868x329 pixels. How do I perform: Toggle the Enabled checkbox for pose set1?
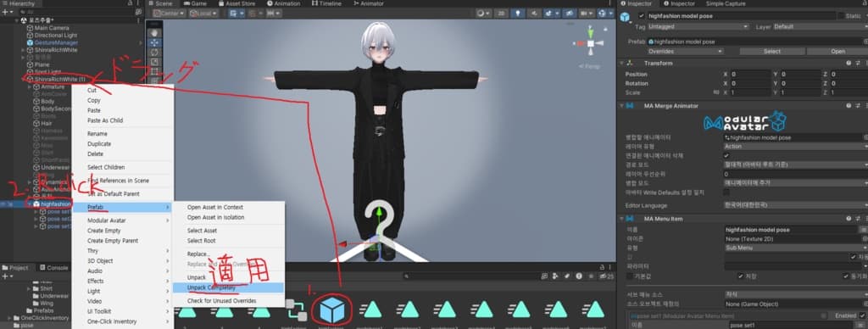pyautogui.click(x=862, y=315)
